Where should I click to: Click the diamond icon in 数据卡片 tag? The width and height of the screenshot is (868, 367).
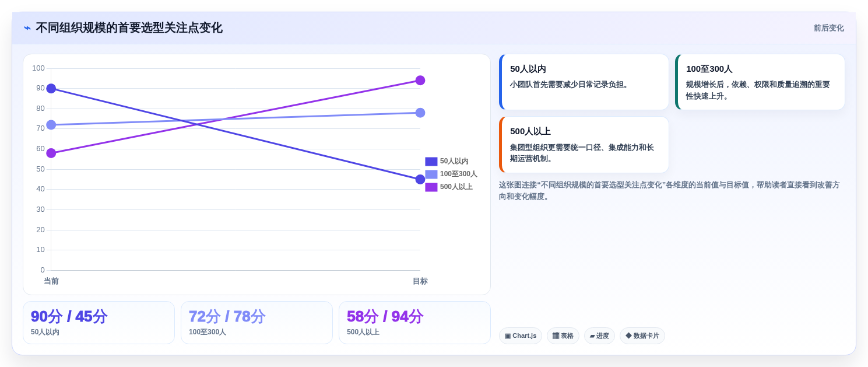(x=628, y=336)
